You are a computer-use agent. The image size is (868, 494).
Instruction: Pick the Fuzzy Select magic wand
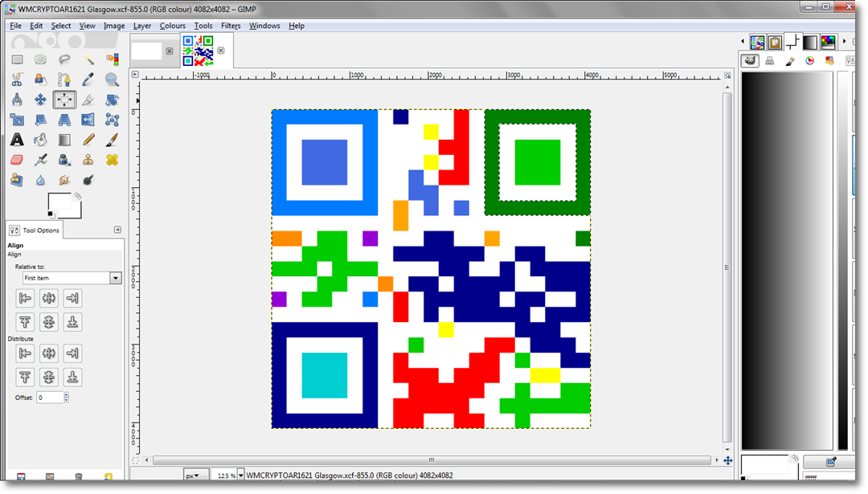click(88, 59)
